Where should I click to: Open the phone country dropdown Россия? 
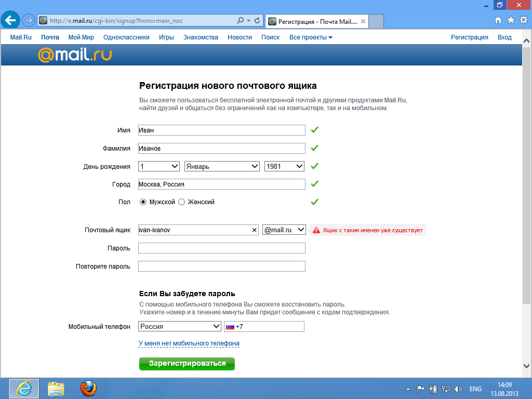(180, 326)
